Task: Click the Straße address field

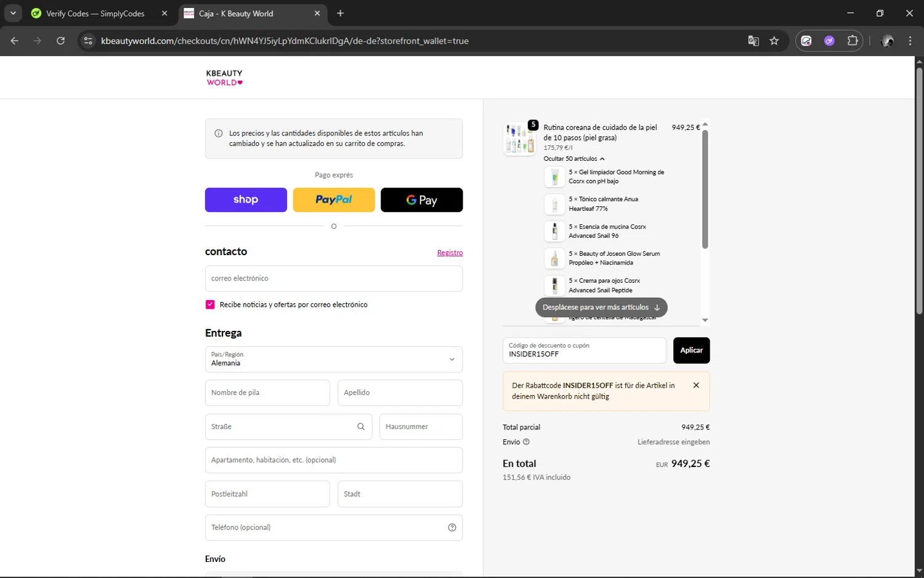Action: (288, 426)
